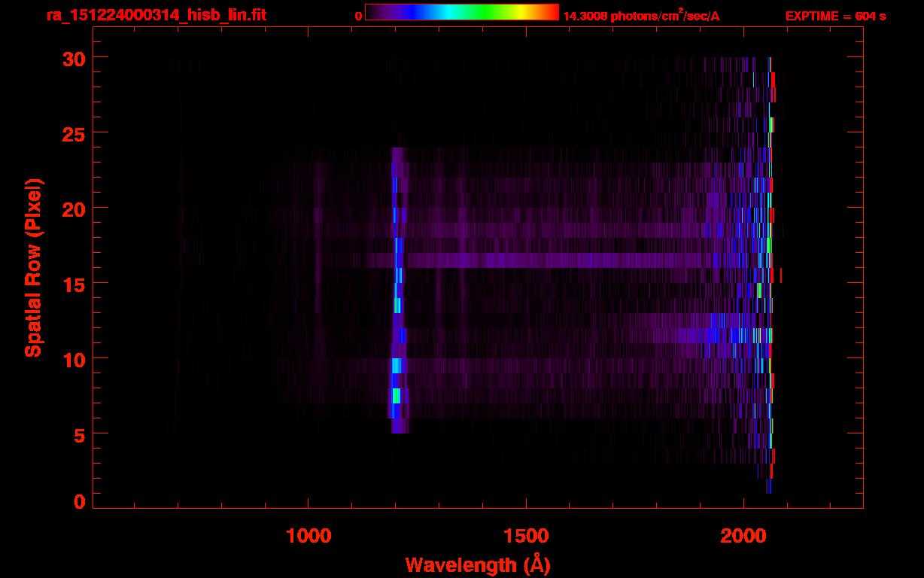924x578 pixels.
Task: Click the Spatial Row (Pixel) axis label
Action: [33, 268]
